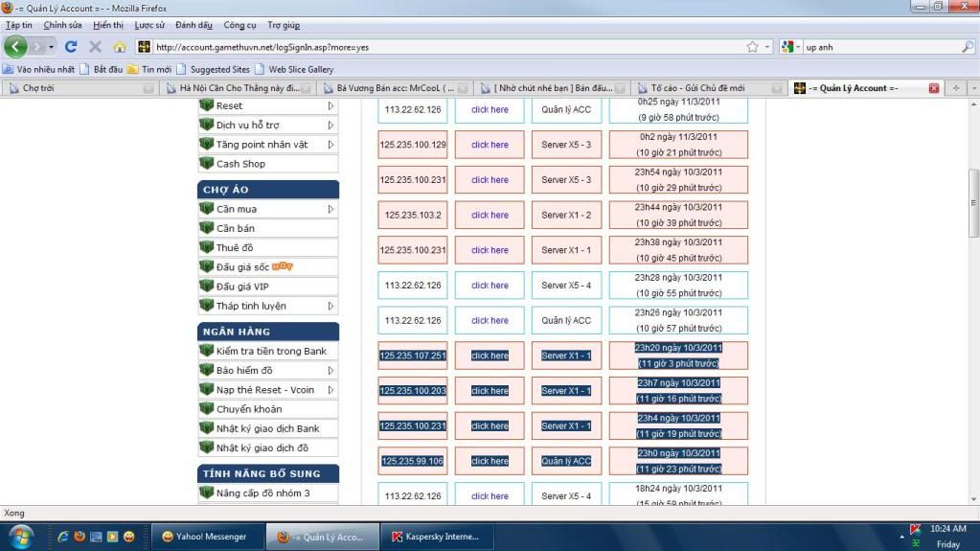The height and width of the screenshot is (551, 980).
Task: Open Nâng cấp đồ nhóm 3
Action: (x=268, y=493)
